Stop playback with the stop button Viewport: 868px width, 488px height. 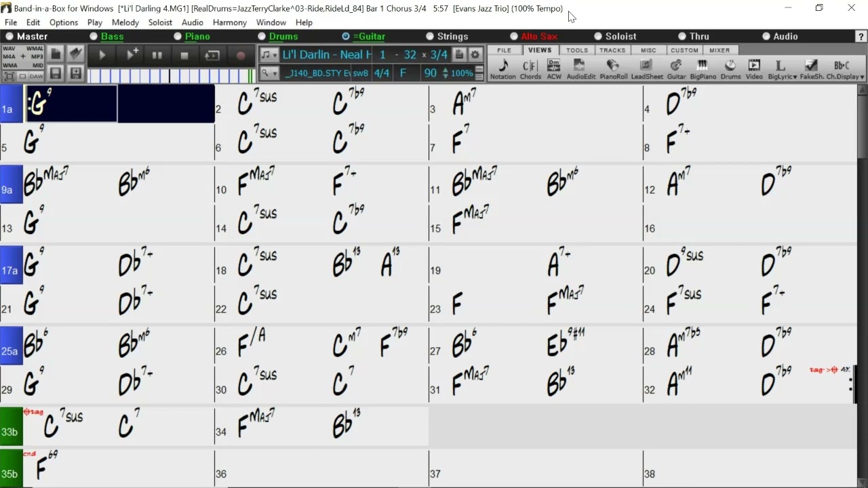pos(184,55)
